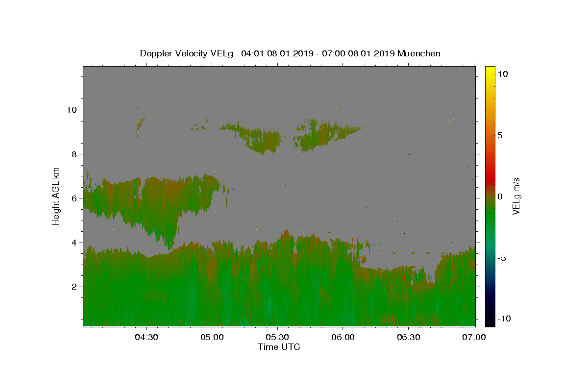
Task: Click the colorbar value 10 label
Action: [x=502, y=73]
